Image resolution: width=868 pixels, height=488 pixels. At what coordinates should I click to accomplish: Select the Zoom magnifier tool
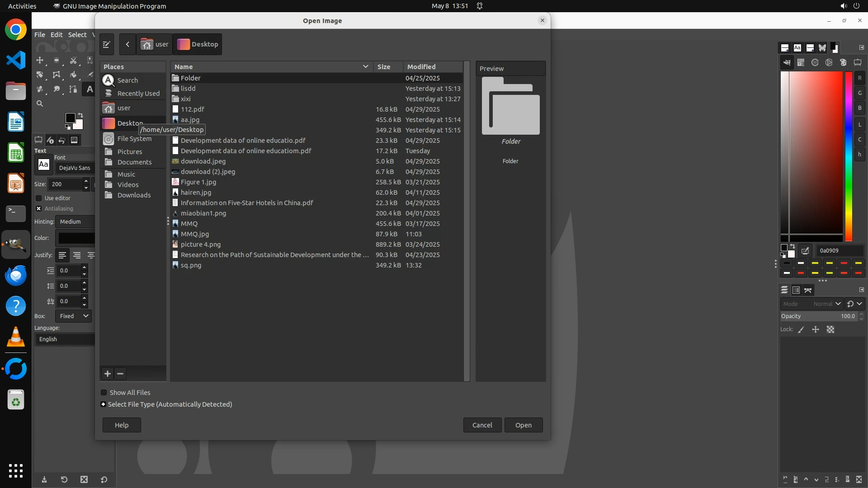coord(40,103)
